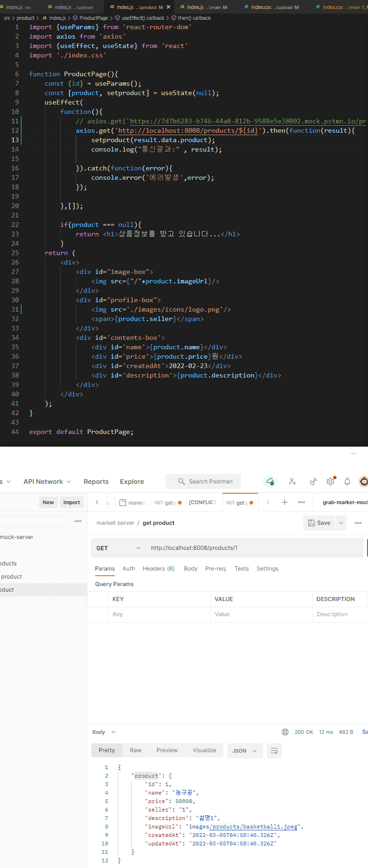This screenshot has width=368, height=868.
Task: Open the GET method dropdown
Action: coord(118,548)
